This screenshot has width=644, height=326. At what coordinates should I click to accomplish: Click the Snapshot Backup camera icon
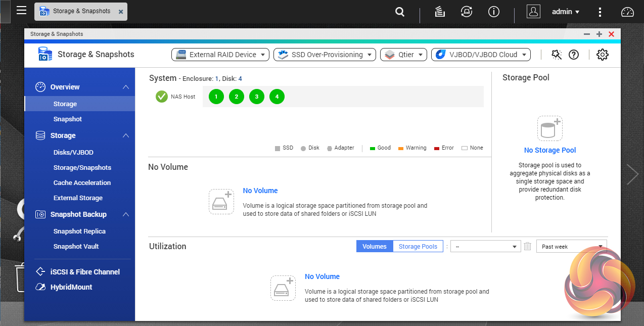[40, 214]
